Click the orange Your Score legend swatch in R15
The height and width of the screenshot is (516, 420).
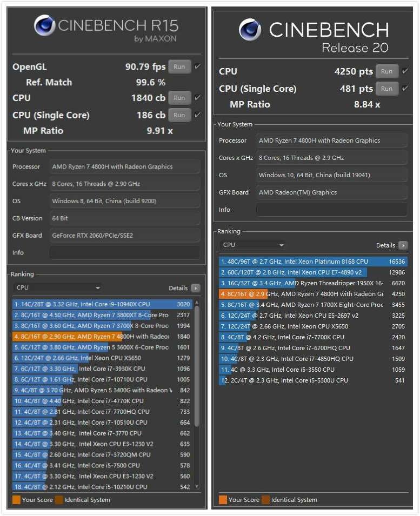pos(16,500)
